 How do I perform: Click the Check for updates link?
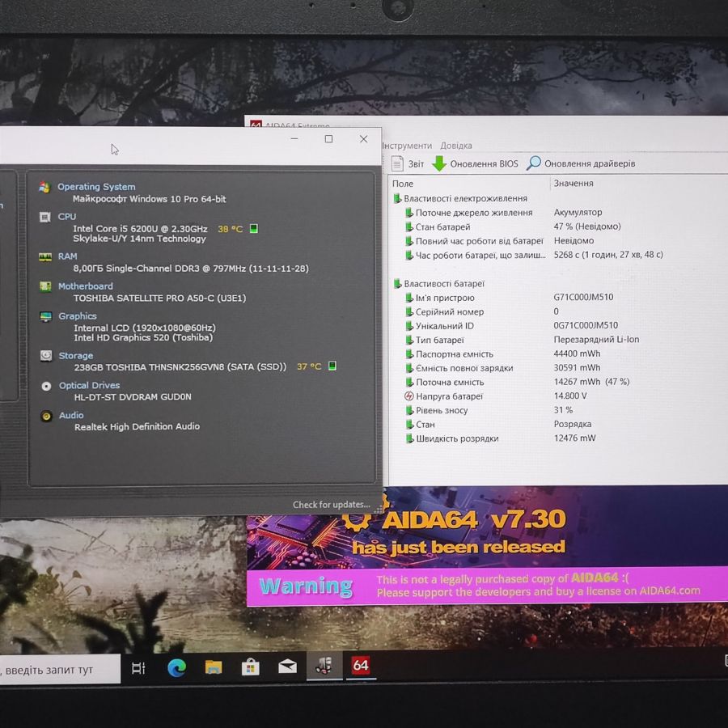(x=331, y=505)
